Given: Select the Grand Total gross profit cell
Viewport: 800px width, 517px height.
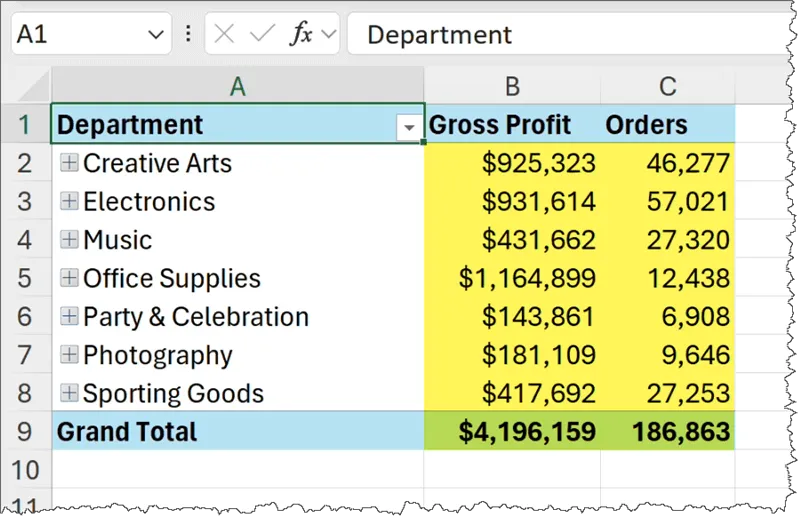Looking at the screenshot, I should click(x=512, y=432).
